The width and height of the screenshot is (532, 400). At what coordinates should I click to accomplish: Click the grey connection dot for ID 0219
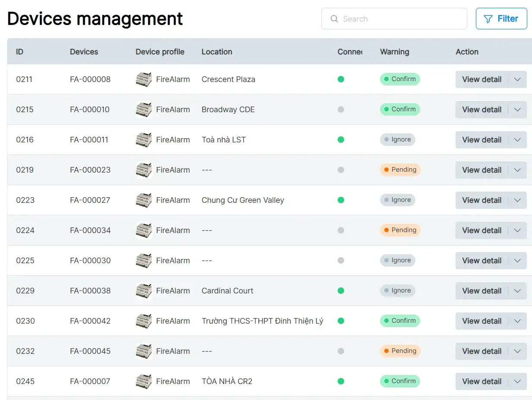tap(341, 170)
